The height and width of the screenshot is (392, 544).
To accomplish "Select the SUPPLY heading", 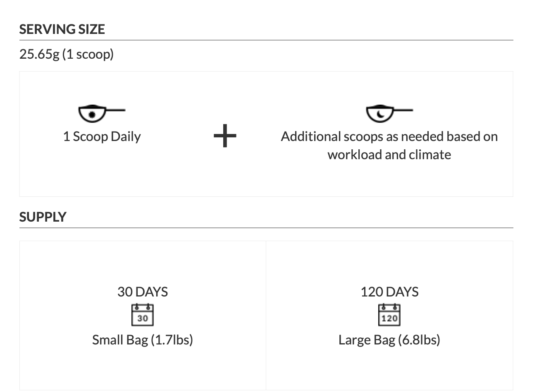I will coord(43,217).
